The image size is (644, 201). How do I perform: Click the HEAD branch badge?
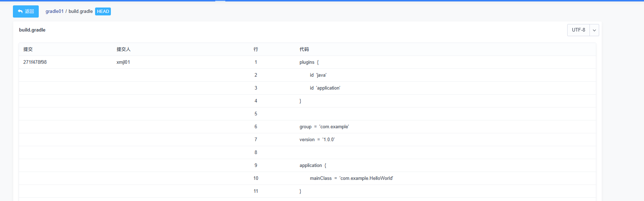pyautogui.click(x=103, y=11)
